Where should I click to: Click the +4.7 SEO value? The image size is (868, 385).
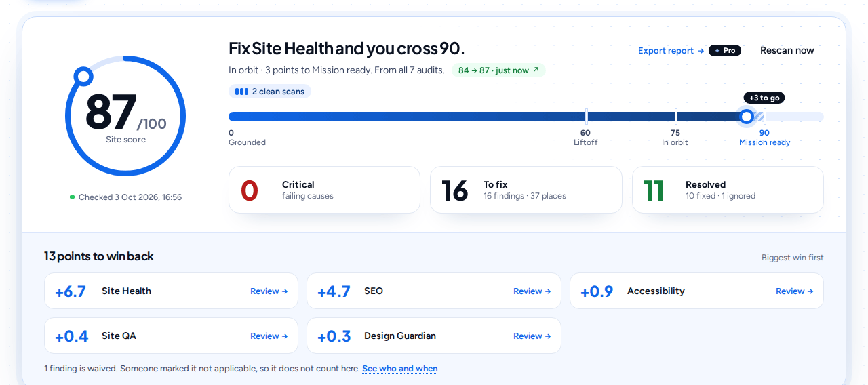[334, 291]
